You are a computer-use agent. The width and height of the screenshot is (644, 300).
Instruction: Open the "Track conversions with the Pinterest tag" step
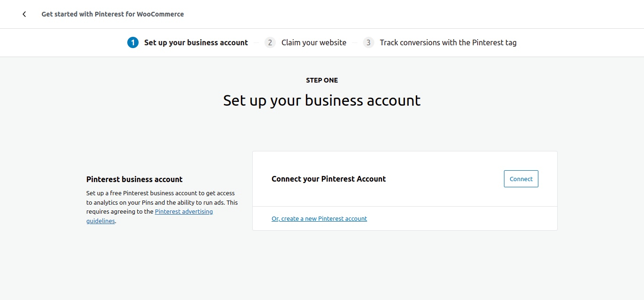(x=448, y=42)
